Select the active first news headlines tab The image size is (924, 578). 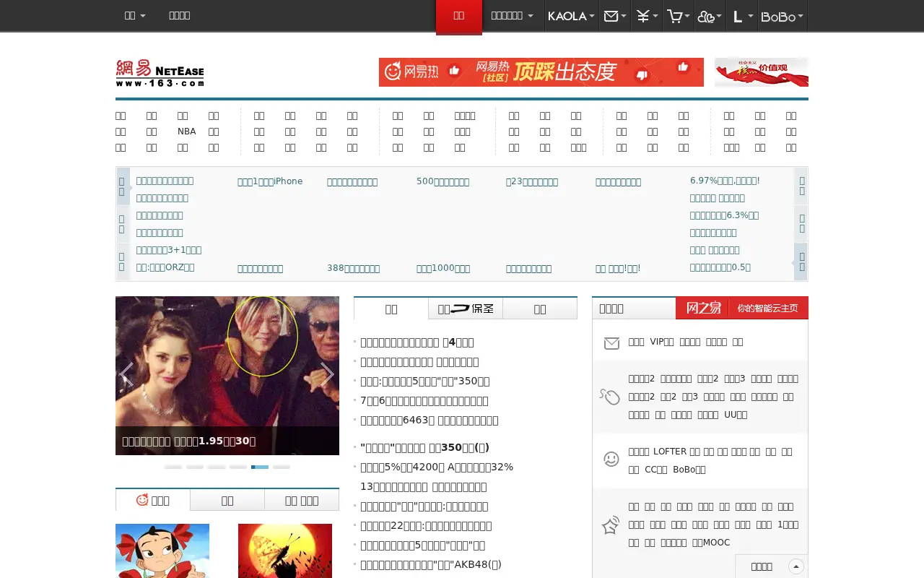pyautogui.click(x=391, y=309)
